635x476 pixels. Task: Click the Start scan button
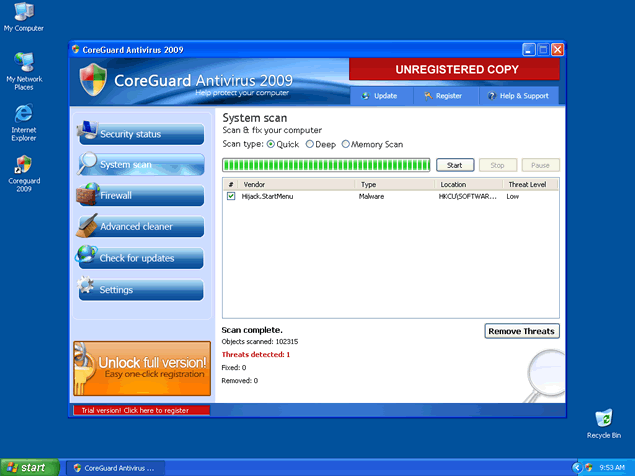pos(454,165)
